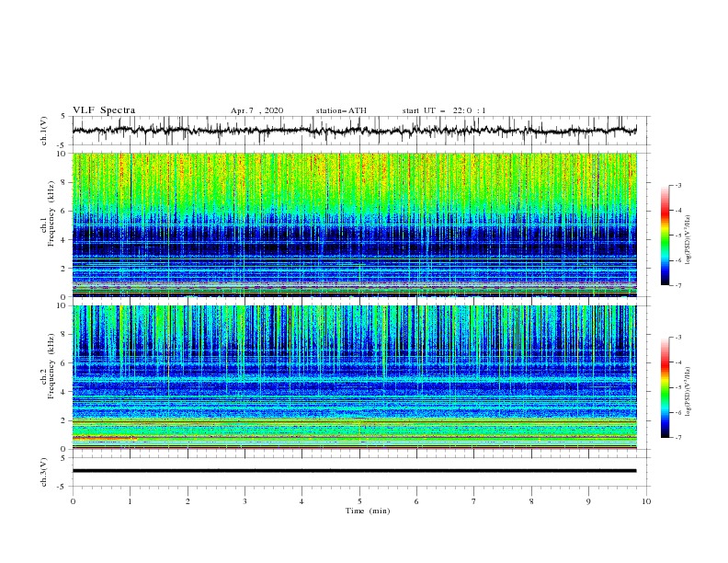728x563 pixels.
Task: Click time axis tick label "7"
Action: pos(473,501)
